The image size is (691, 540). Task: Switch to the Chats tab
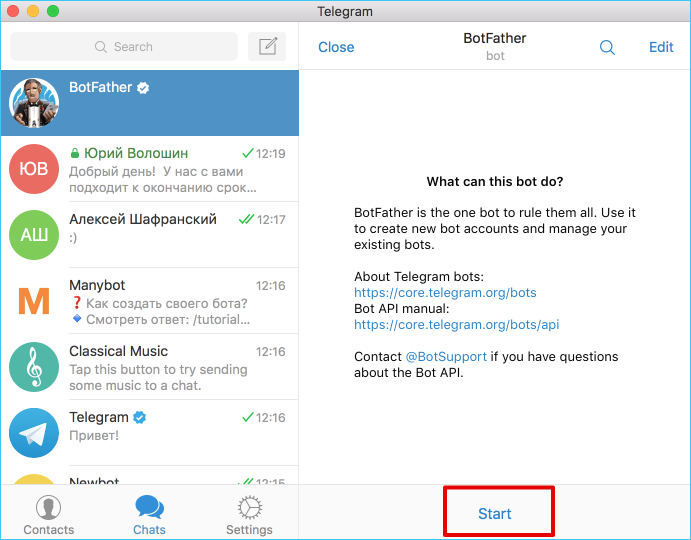point(149,514)
